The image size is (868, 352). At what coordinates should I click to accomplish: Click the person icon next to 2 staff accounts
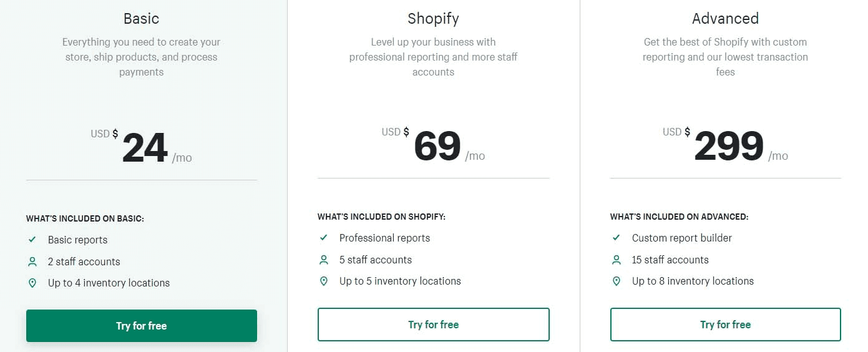coord(32,262)
